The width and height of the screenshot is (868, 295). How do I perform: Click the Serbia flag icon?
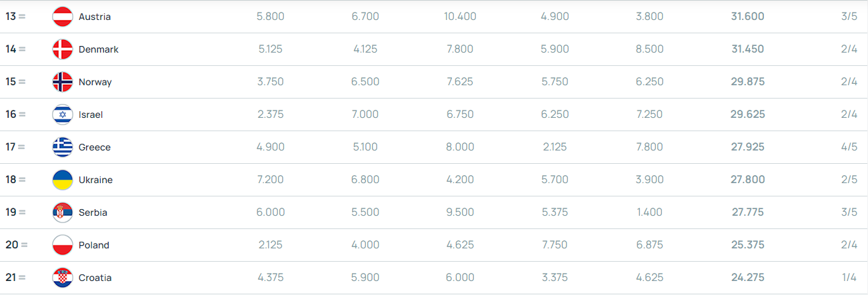click(62, 212)
